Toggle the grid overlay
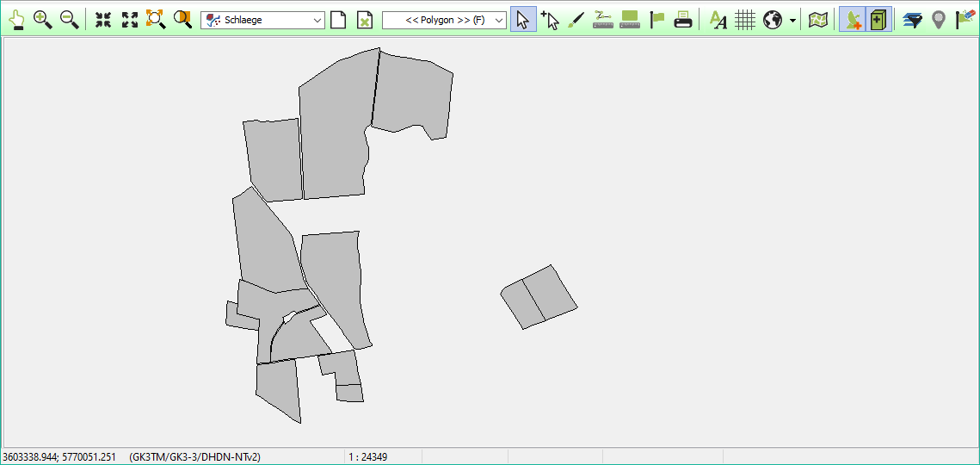 pyautogui.click(x=745, y=20)
